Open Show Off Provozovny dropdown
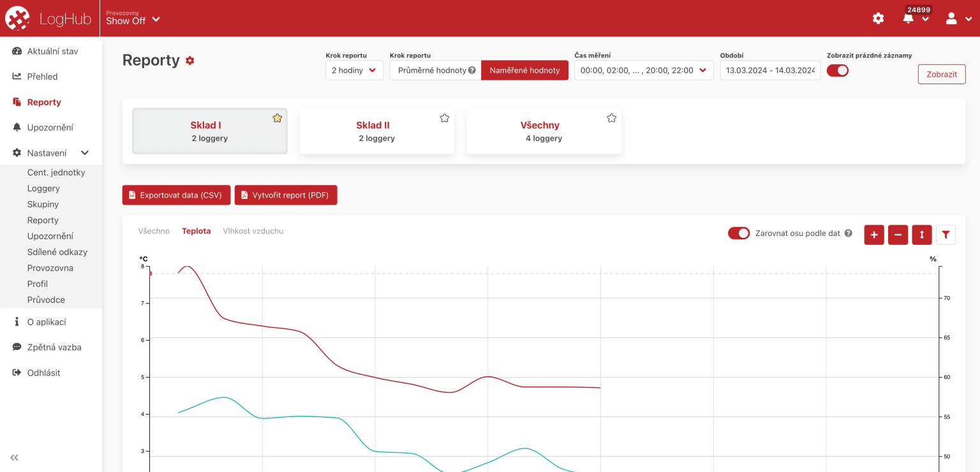The image size is (980, 472). 133,19
